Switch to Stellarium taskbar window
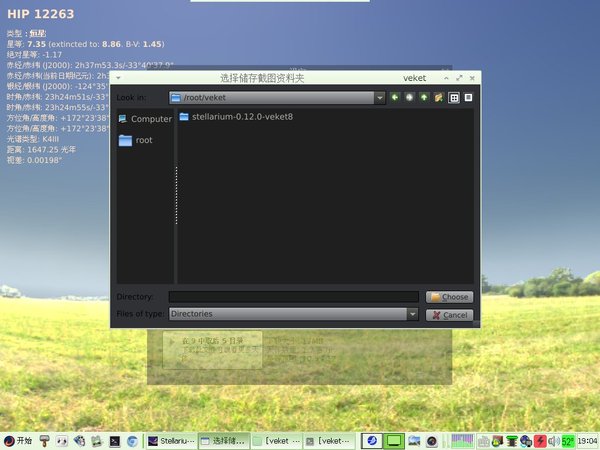600x450 pixels. coord(170,440)
